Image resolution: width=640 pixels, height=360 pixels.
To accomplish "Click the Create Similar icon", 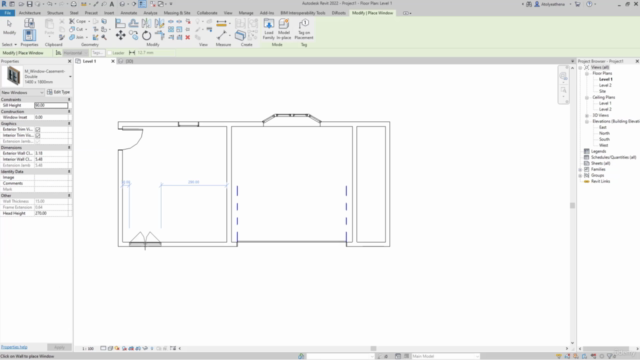I will point(240,36).
